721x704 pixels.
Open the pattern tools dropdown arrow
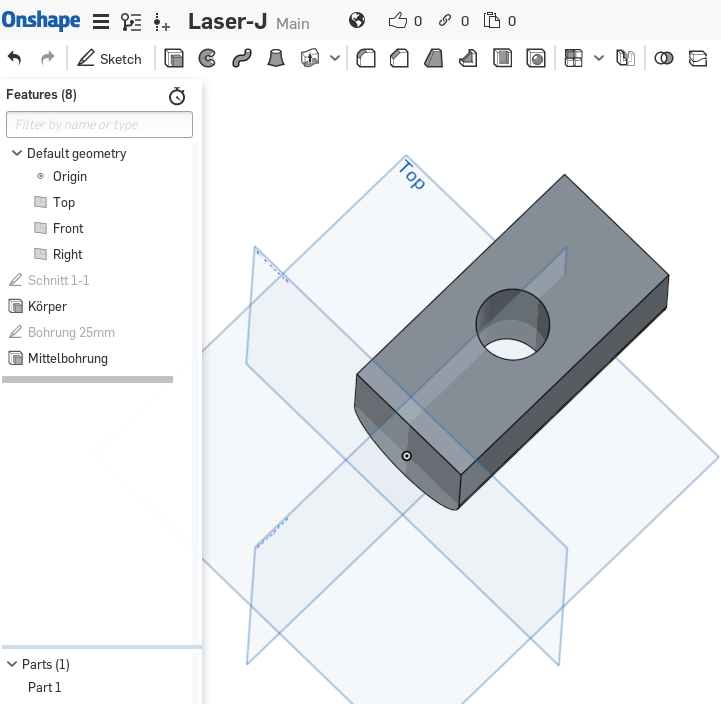point(599,59)
